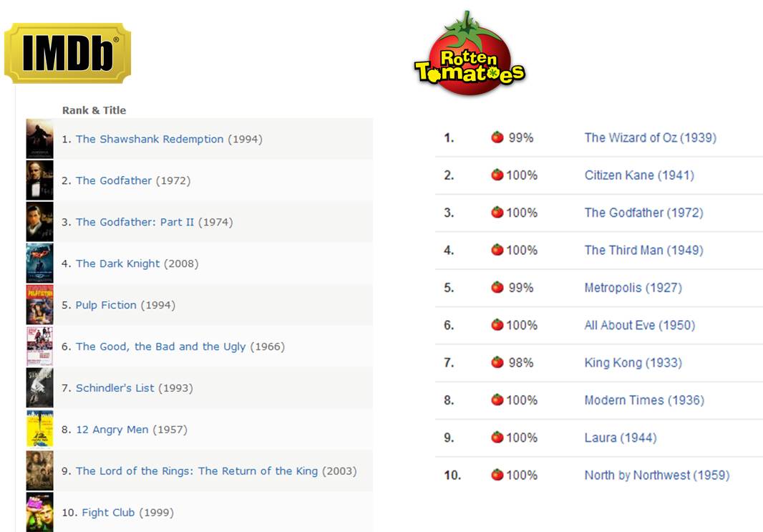Click the Rotten Tomatoes logo

point(470,56)
